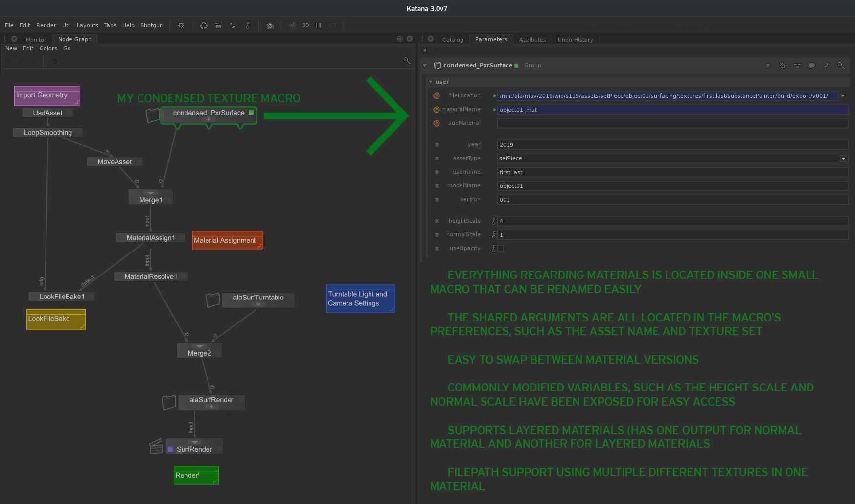This screenshot has width=855, height=504.
Task: Open node graph search magnifier
Action: click(407, 61)
